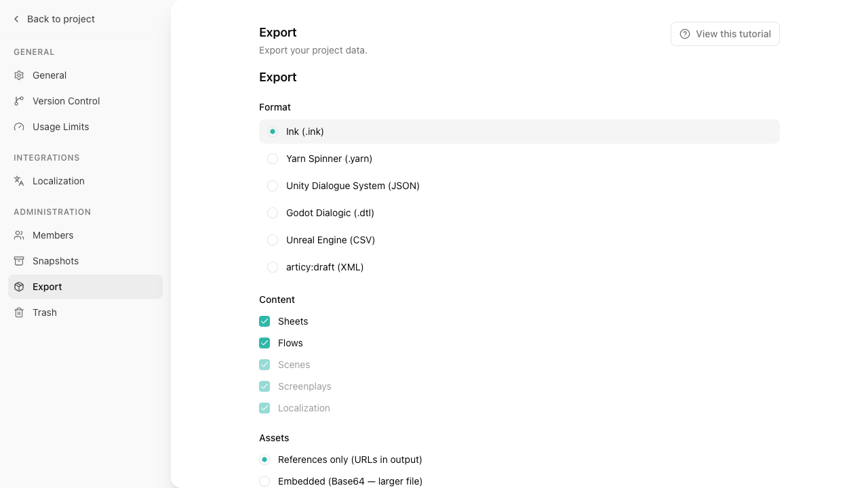
Task: Click the Trash bin icon
Action: point(19,312)
